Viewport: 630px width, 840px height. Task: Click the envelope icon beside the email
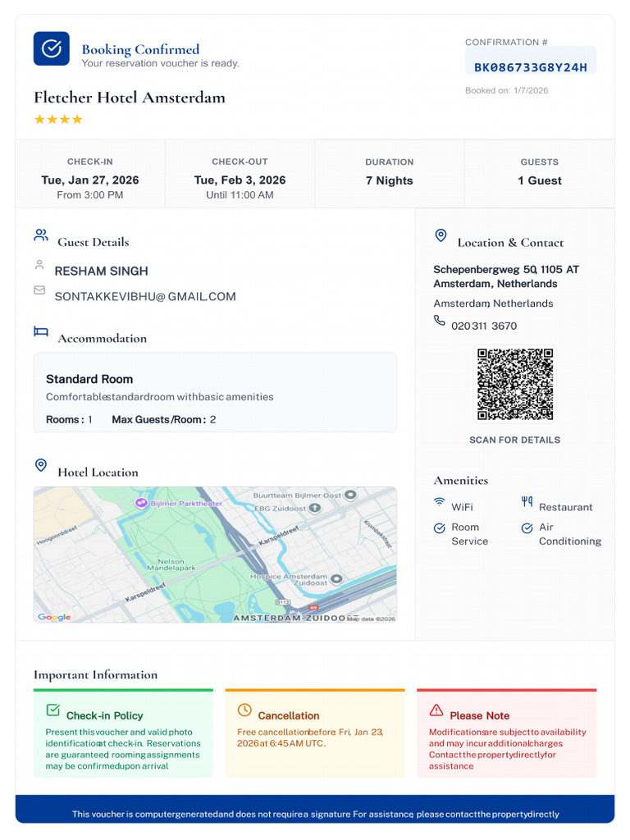coord(39,290)
